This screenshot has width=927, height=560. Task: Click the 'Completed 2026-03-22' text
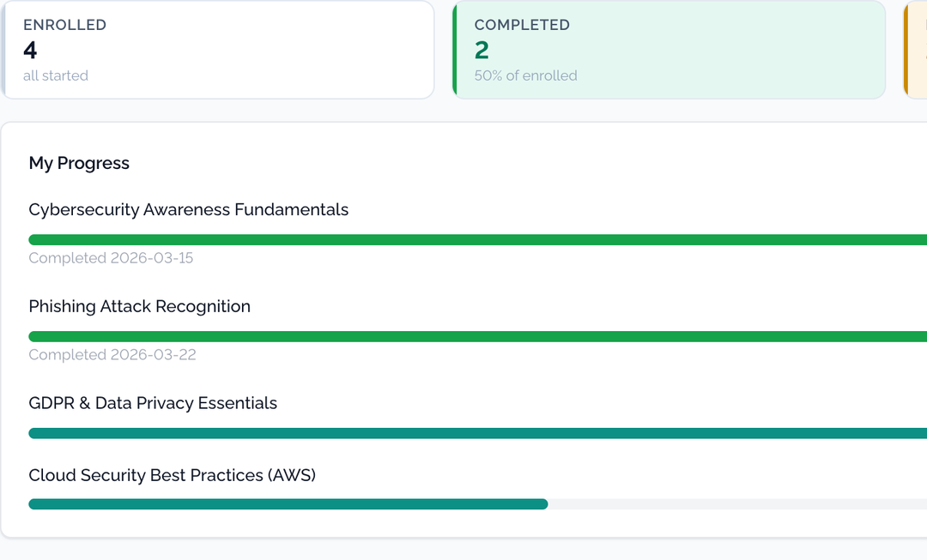tap(112, 355)
